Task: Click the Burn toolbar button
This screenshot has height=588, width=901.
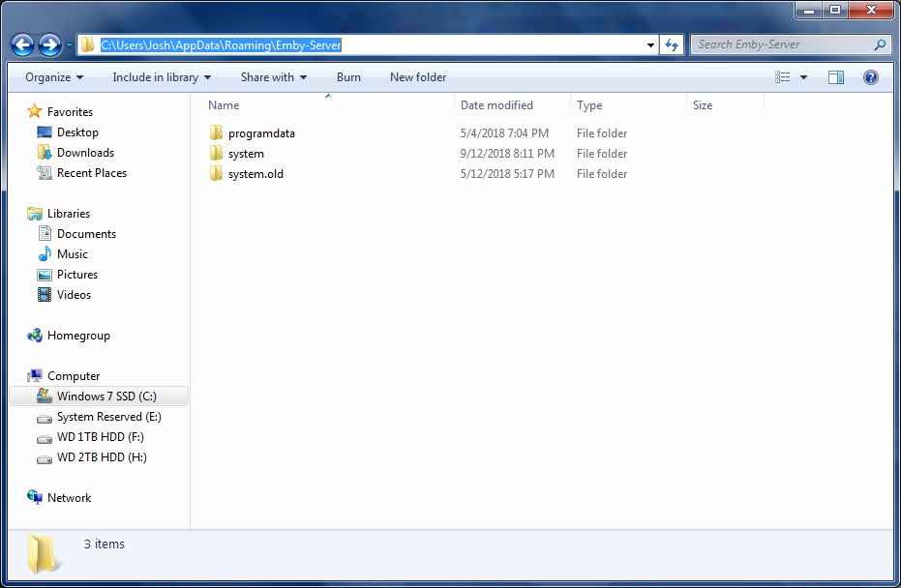Action: click(x=348, y=77)
